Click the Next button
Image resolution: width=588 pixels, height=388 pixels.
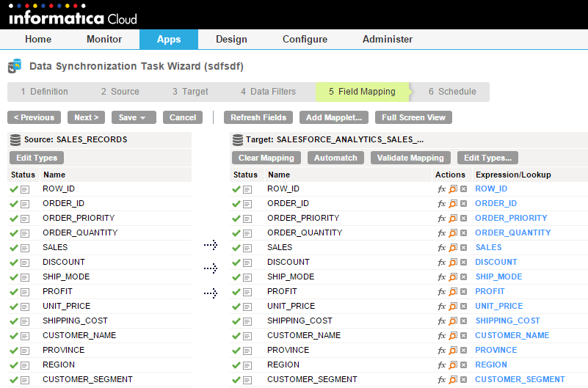coord(86,117)
